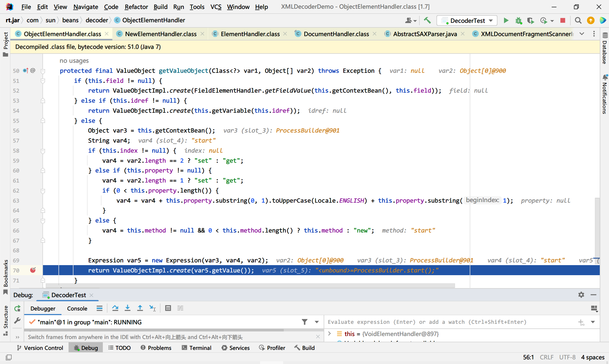The height and width of the screenshot is (364, 609).
Task: Collapse the if block fold on line 51
Action: (x=43, y=81)
